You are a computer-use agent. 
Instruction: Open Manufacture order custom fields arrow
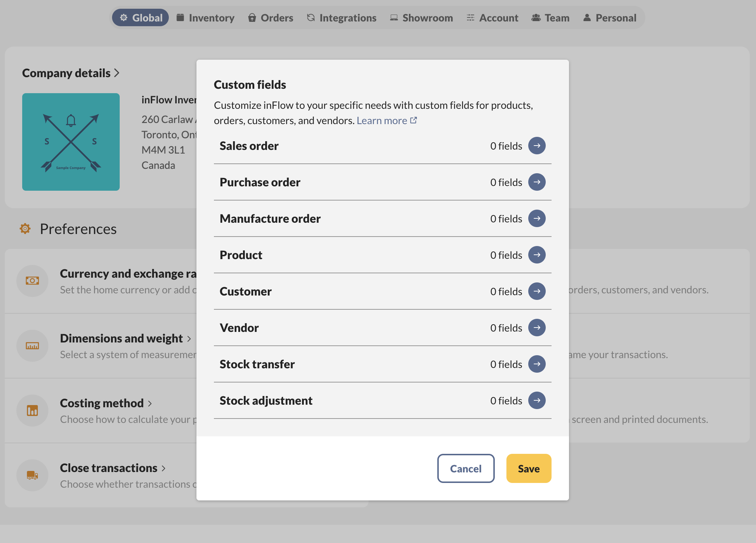[x=537, y=218]
